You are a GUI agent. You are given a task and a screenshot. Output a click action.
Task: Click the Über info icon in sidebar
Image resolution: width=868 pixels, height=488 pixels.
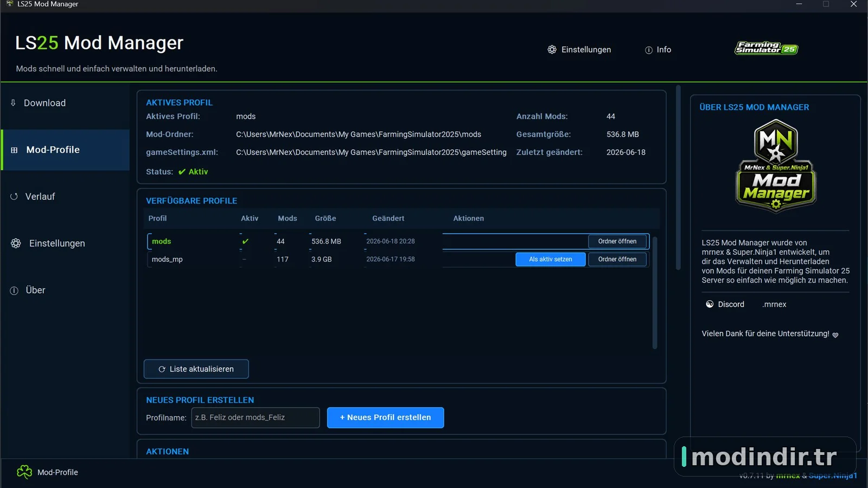point(14,291)
